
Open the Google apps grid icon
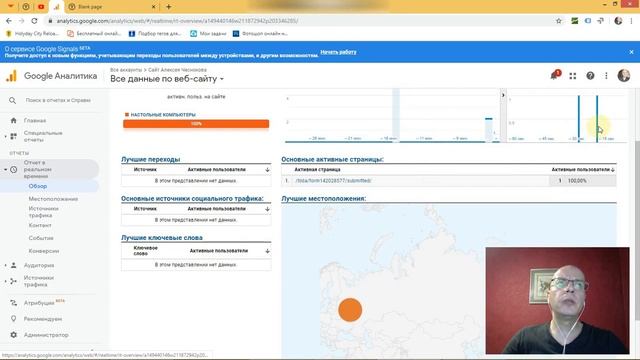573,76
